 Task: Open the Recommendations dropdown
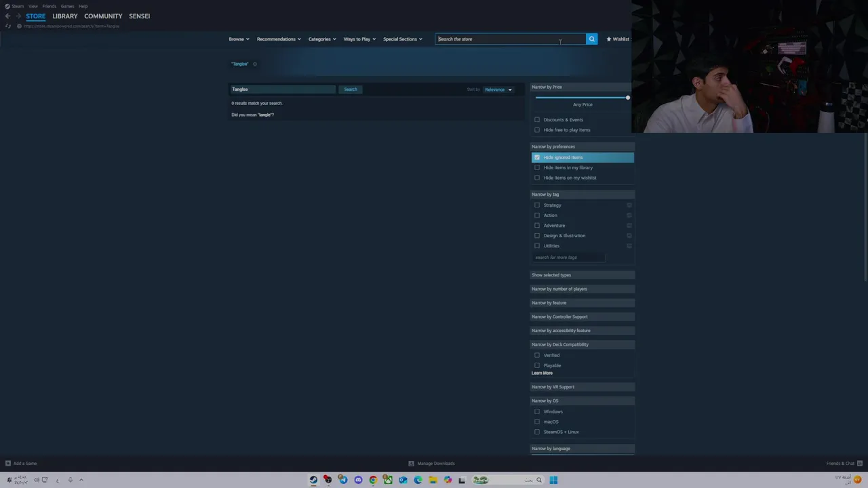tap(279, 39)
